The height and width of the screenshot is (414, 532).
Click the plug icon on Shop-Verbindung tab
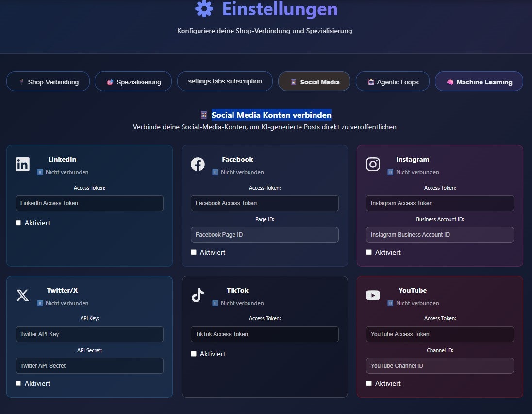click(x=22, y=82)
